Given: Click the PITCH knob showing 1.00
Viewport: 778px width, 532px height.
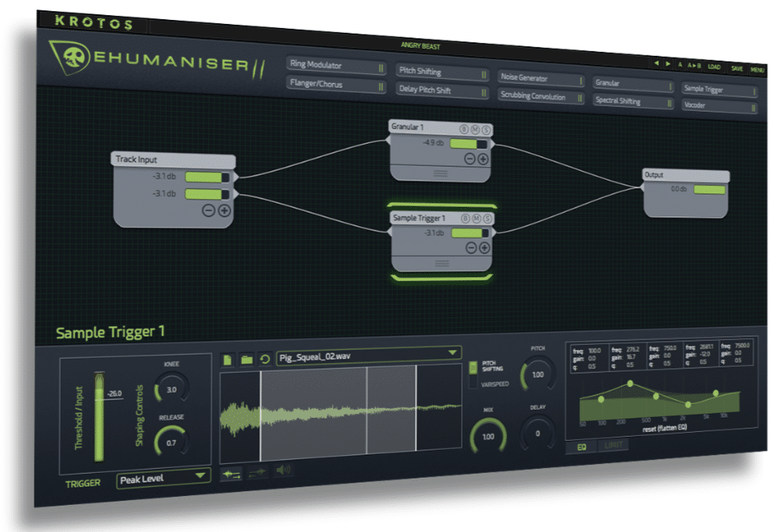Looking at the screenshot, I should pyautogui.click(x=538, y=375).
